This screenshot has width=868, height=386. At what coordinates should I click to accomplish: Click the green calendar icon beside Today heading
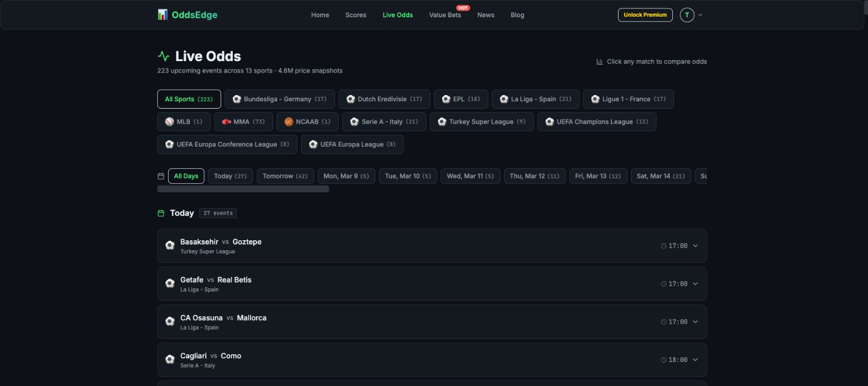161,213
